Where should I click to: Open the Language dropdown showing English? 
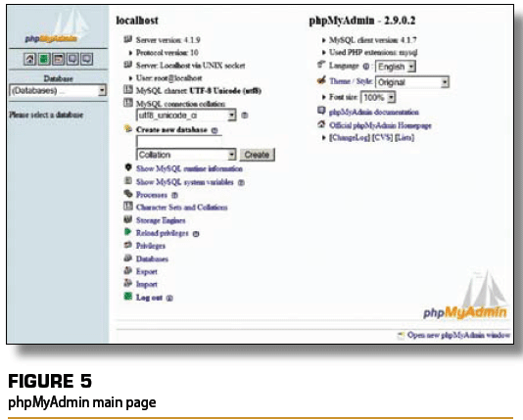click(x=396, y=67)
